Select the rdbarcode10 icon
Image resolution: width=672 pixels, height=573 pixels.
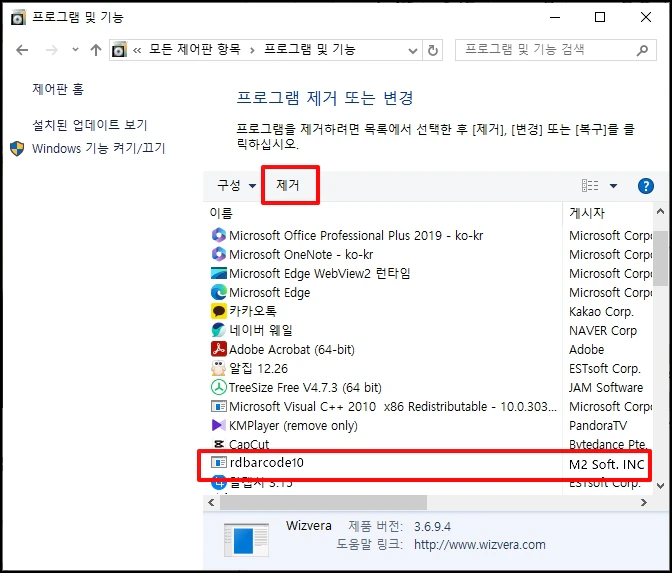[x=219, y=462]
